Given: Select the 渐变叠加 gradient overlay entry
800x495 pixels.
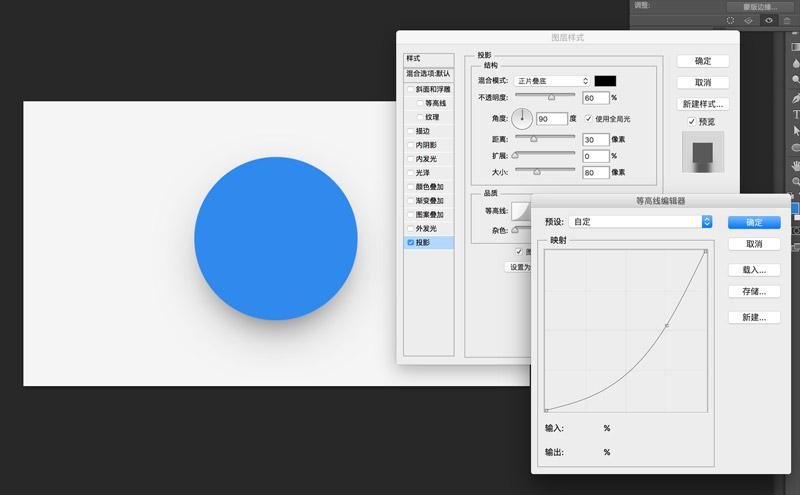Looking at the screenshot, I should (x=429, y=201).
